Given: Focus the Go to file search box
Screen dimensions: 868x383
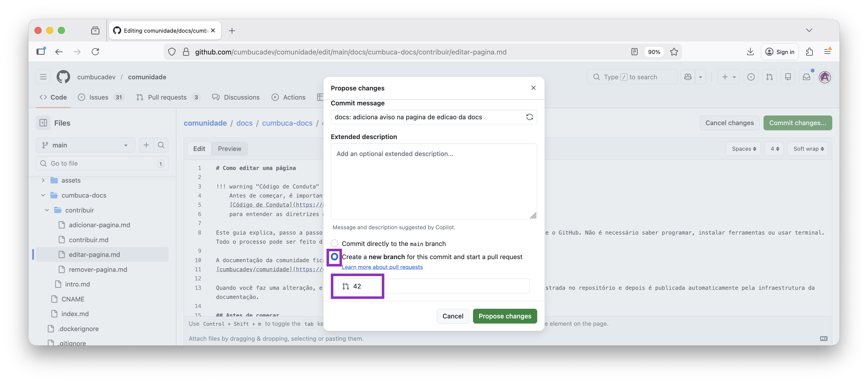Looking at the screenshot, I should (102, 163).
